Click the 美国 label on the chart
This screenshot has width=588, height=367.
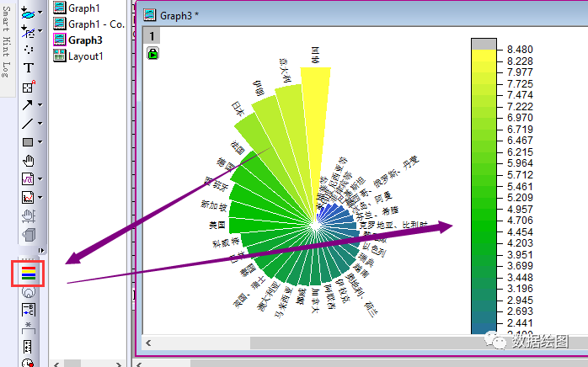coord(217,225)
